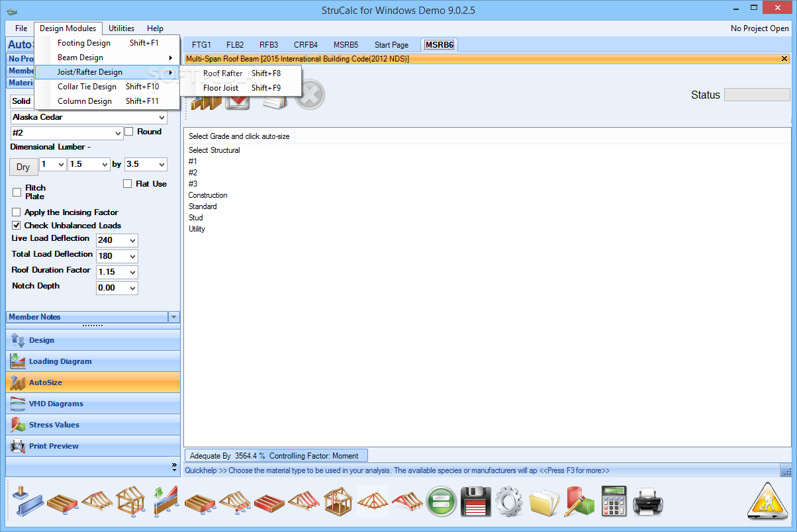
Task: Open the Beam Design submenu
Action: tap(107, 58)
